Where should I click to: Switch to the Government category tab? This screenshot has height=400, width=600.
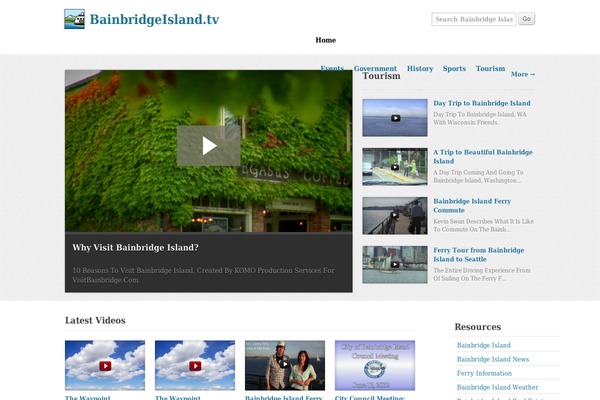(375, 69)
